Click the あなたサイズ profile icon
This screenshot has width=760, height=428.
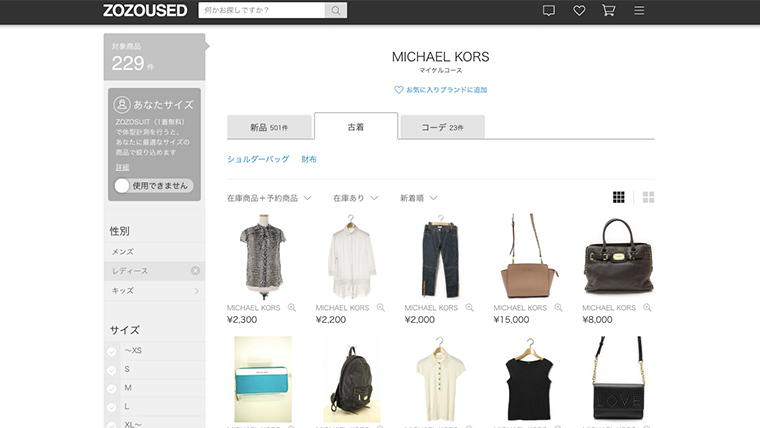[122, 104]
